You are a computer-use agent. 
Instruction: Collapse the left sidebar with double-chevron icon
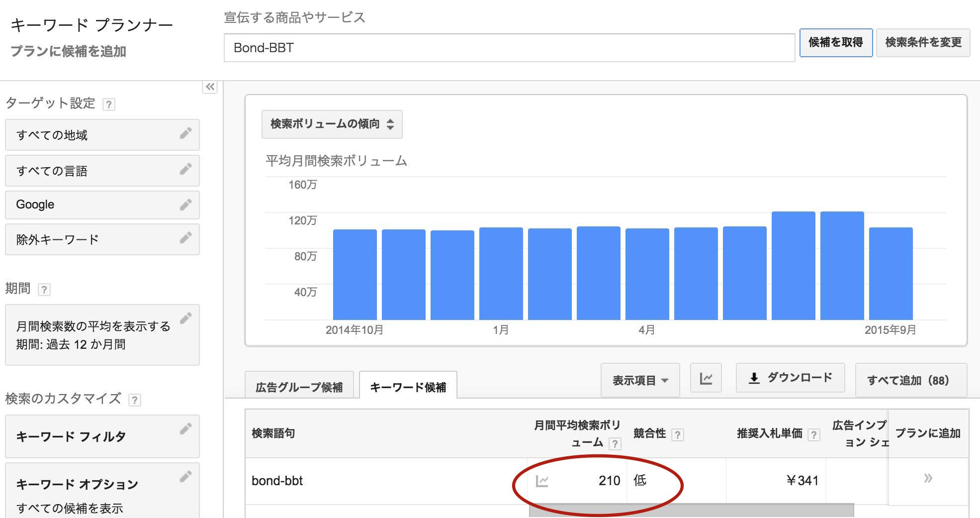(x=210, y=87)
